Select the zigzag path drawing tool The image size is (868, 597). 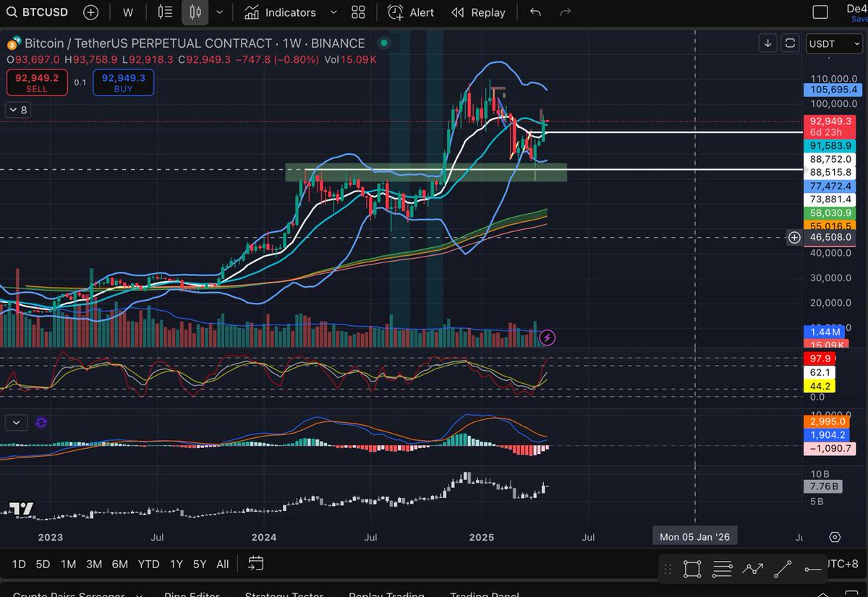pos(752,570)
